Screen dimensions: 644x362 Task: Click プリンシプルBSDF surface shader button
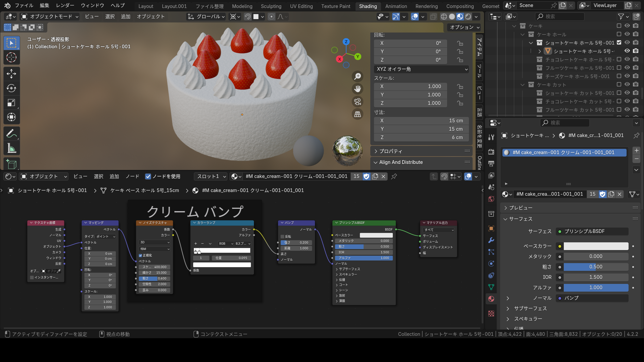tap(592, 231)
